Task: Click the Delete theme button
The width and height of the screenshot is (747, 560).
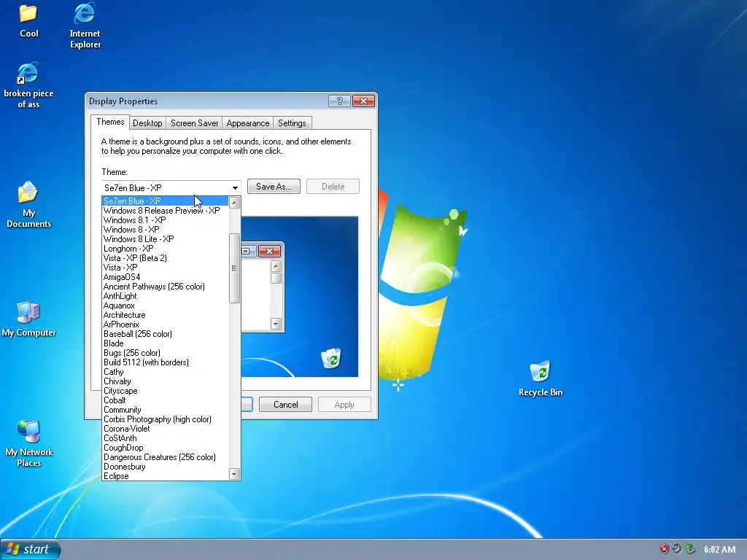Action: 333,187
